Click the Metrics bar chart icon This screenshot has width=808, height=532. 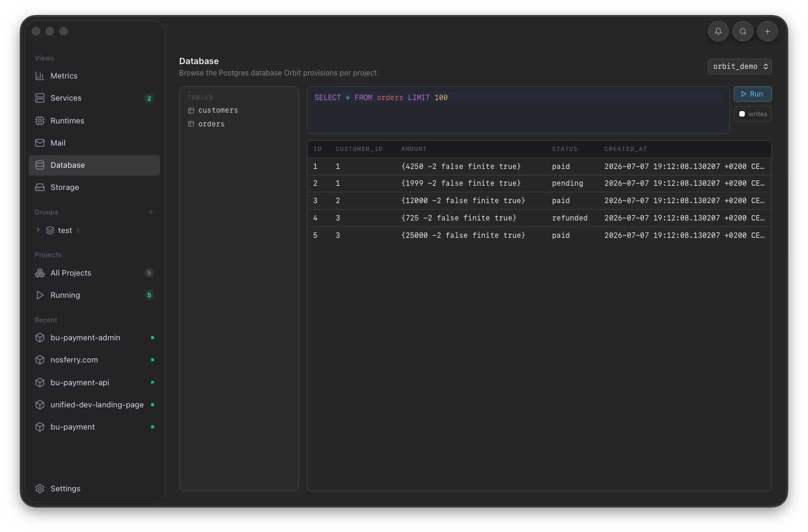tap(40, 75)
